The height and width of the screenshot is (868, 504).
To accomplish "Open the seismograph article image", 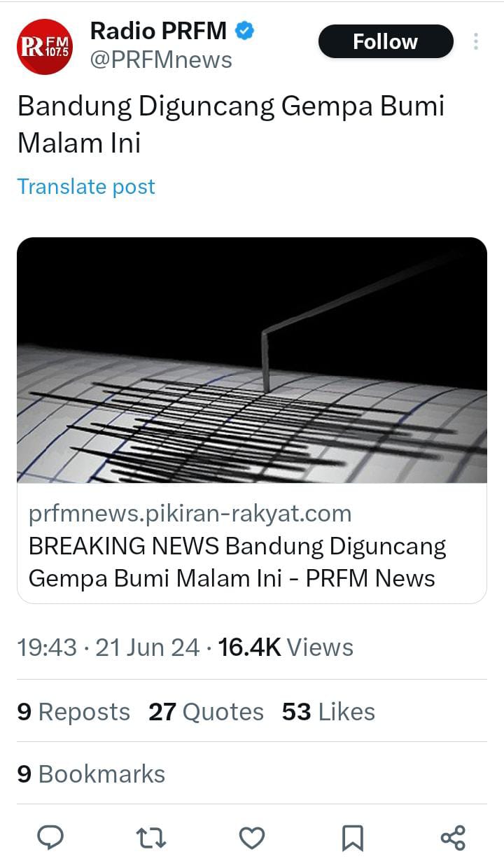I will tap(252, 360).
